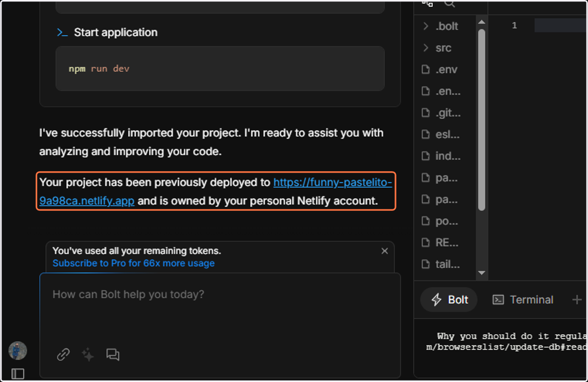
Task: Switch to the Terminal tab
Action: click(x=523, y=300)
